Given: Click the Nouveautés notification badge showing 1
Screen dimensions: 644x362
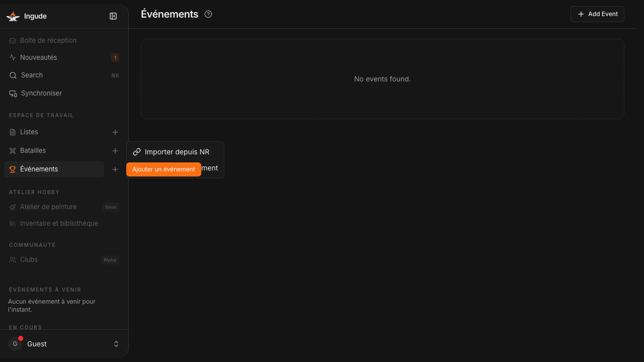Looking at the screenshot, I should (115, 58).
